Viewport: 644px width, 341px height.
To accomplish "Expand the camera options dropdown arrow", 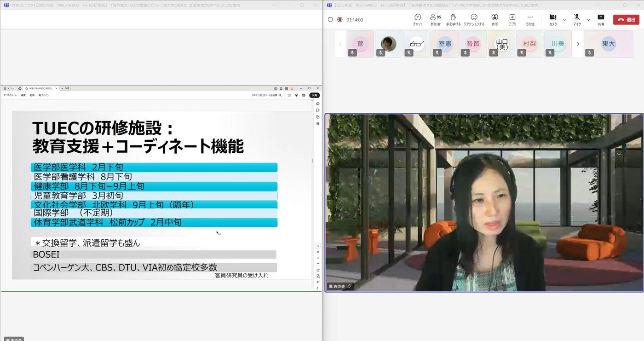I will tap(564, 20).
